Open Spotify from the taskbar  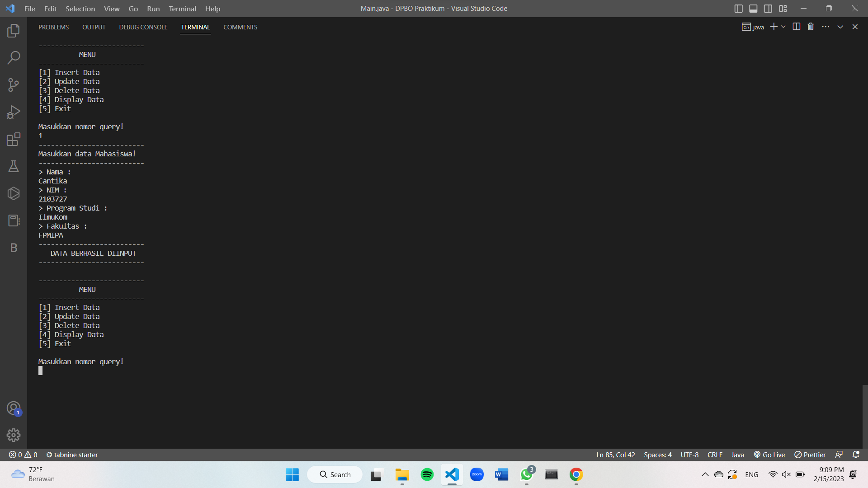pos(427,474)
